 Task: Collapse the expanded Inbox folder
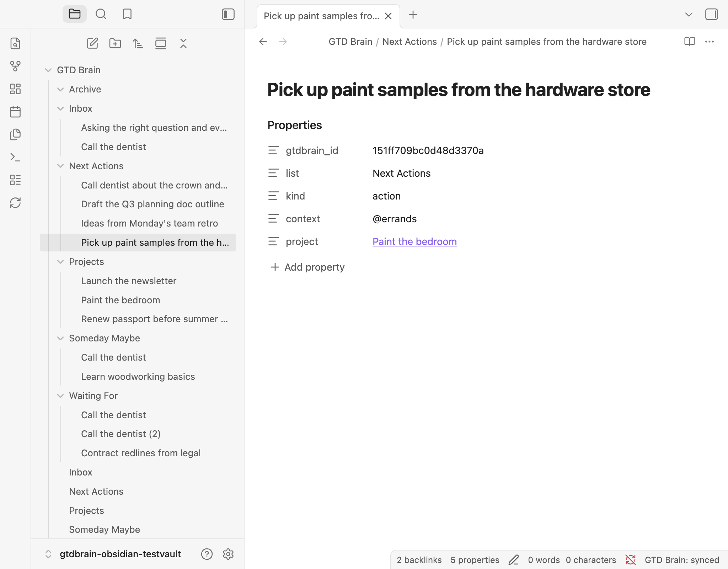pos(60,108)
